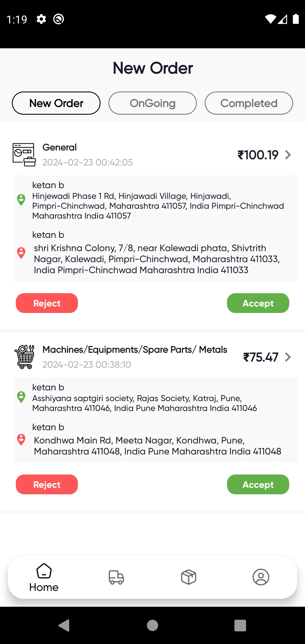305x644 pixels.
Task: Select the New Order filter tab
Action: (56, 103)
